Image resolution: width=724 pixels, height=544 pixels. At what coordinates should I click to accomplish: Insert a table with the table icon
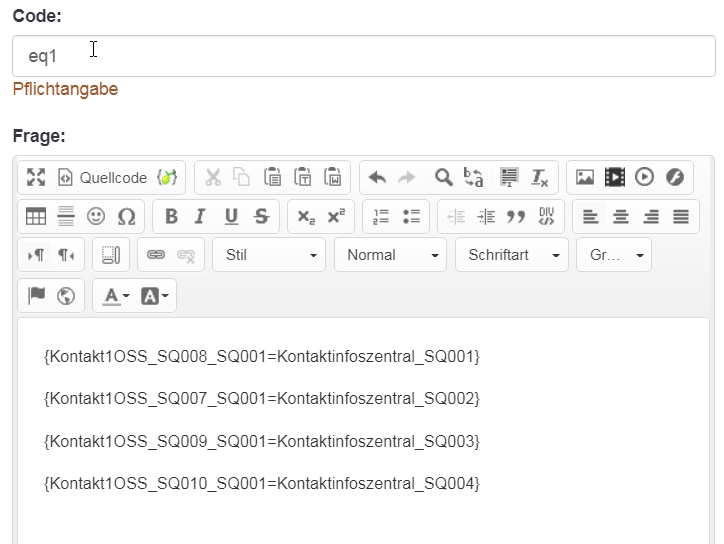click(36, 216)
